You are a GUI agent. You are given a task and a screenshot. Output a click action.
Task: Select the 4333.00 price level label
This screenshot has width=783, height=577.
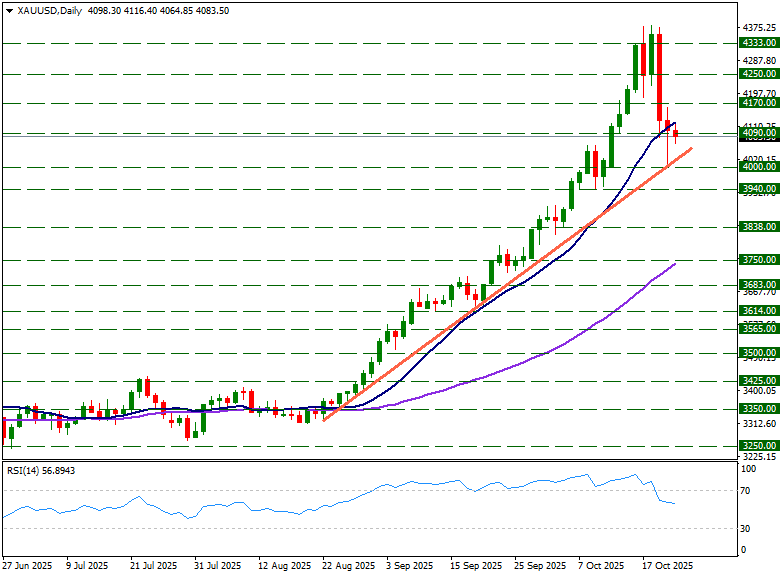click(759, 43)
